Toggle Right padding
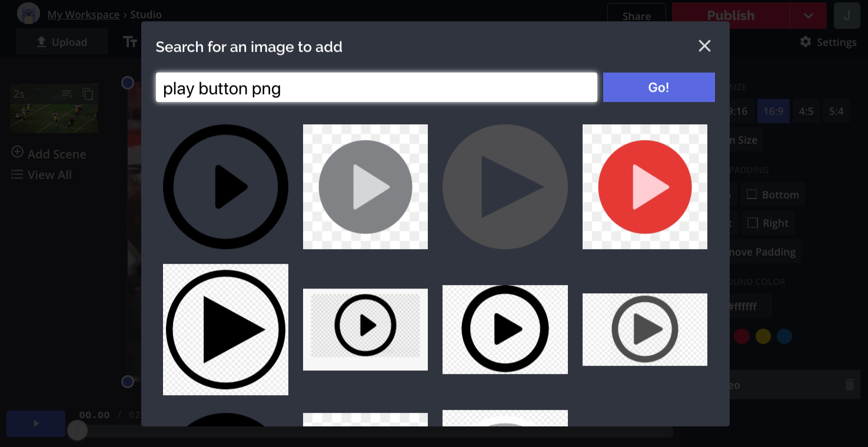This screenshot has width=868, height=447. 768,223
